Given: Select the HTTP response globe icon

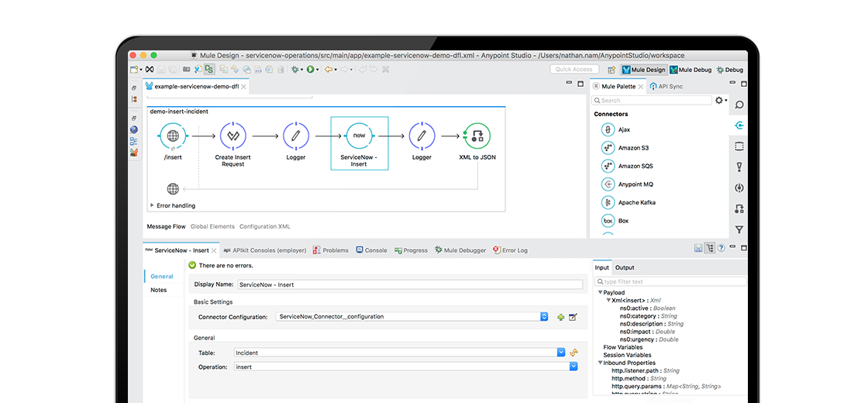Looking at the screenshot, I should coord(174,189).
